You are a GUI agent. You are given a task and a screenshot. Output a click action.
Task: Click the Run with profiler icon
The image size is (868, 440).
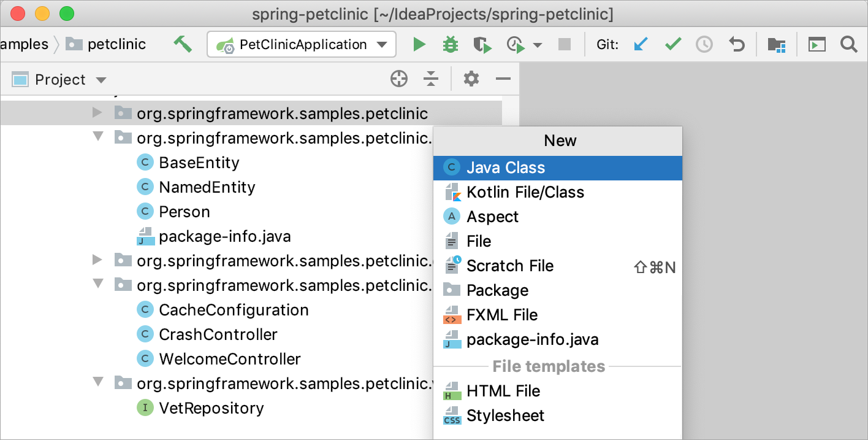(516, 44)
